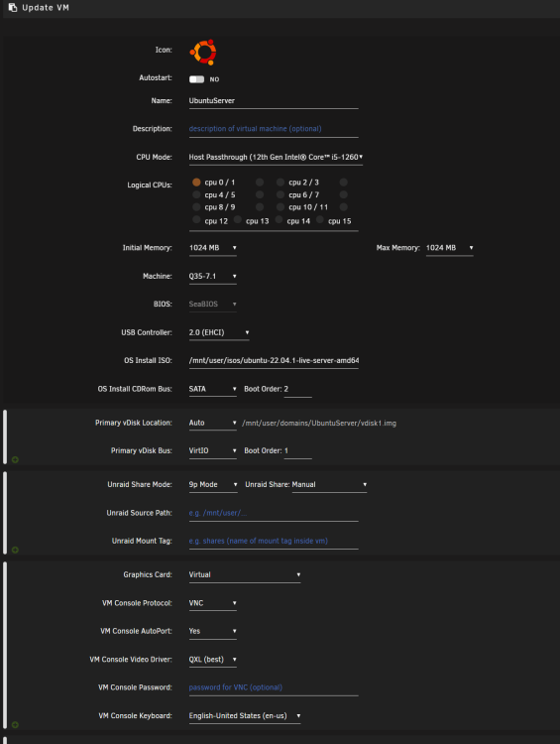Open the Primary vDisk Bus VirtIO dropdown
This screenshot has height=744, width=560.
point(212,450)
